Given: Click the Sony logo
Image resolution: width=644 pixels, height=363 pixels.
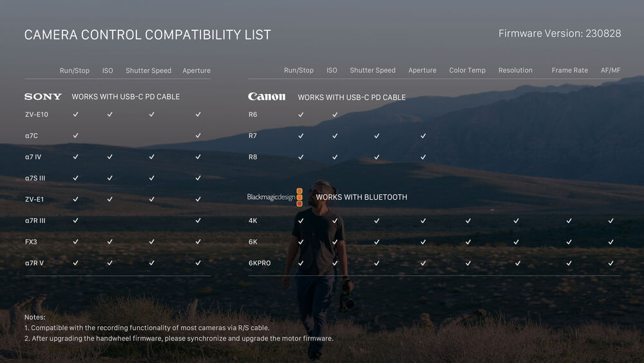Looking at the screenshot, I should pos(43,97).
